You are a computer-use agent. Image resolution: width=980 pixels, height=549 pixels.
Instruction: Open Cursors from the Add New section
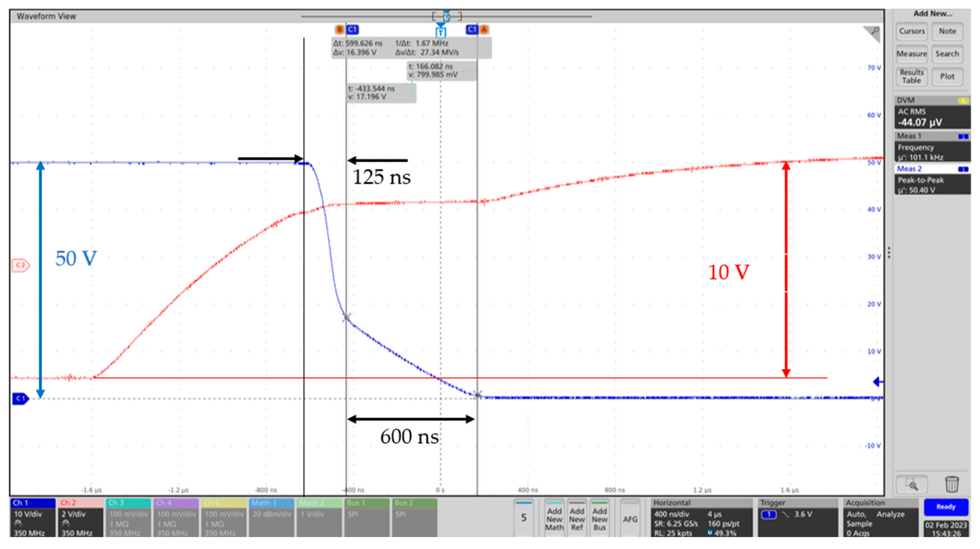tap(912, 31)
